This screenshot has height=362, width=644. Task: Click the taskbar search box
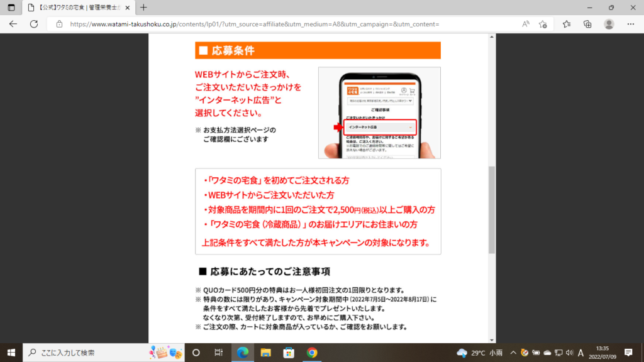(104, 353)
